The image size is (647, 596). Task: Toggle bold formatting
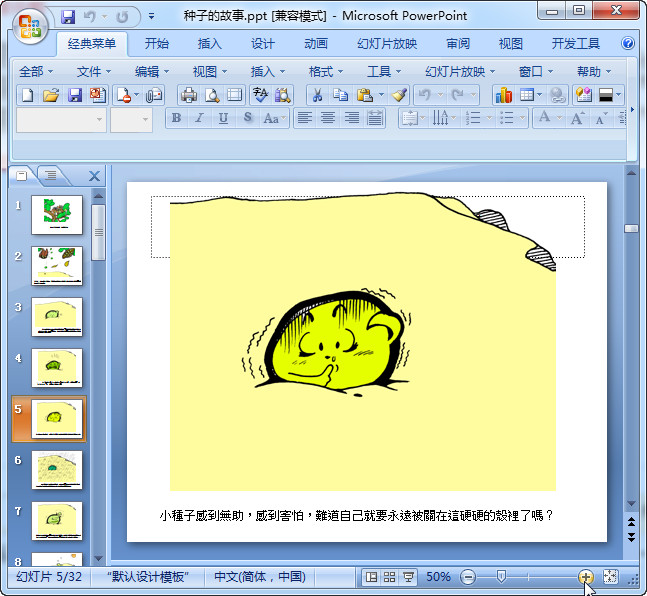pyautogui.click(x=176, y=118)
